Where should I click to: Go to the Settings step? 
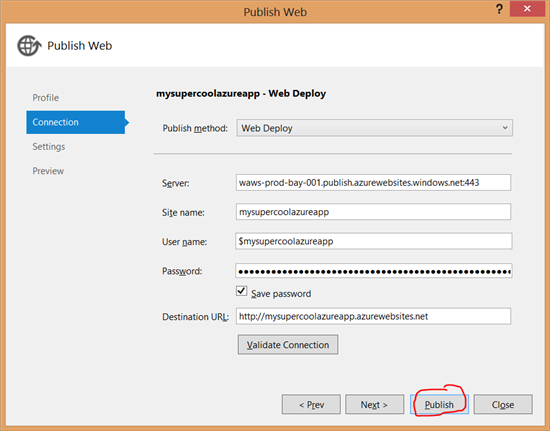[x=49, y=147]
